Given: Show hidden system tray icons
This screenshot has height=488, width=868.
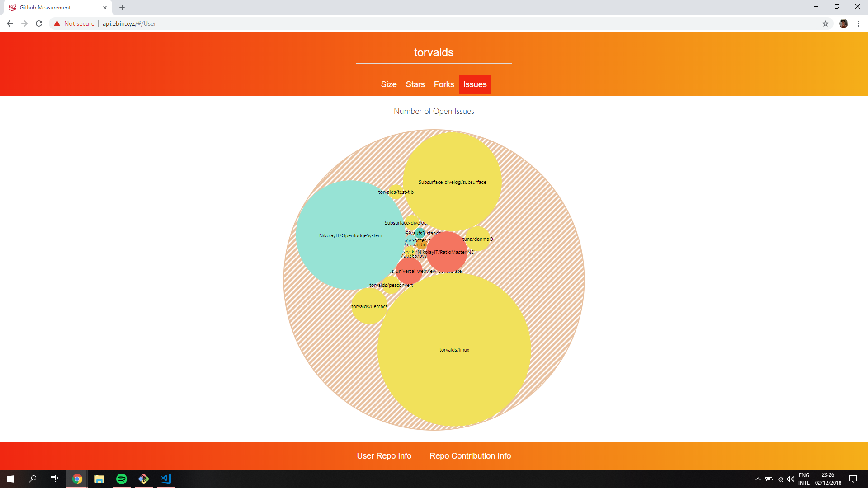Looking at the screenshot, I should (x=758, y=479).
